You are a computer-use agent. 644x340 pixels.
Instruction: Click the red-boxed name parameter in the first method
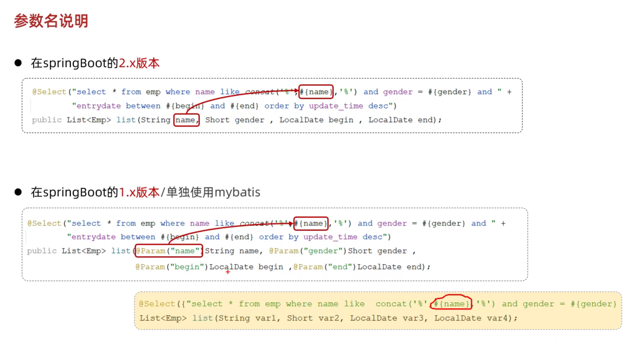click(x=186, y=120)
